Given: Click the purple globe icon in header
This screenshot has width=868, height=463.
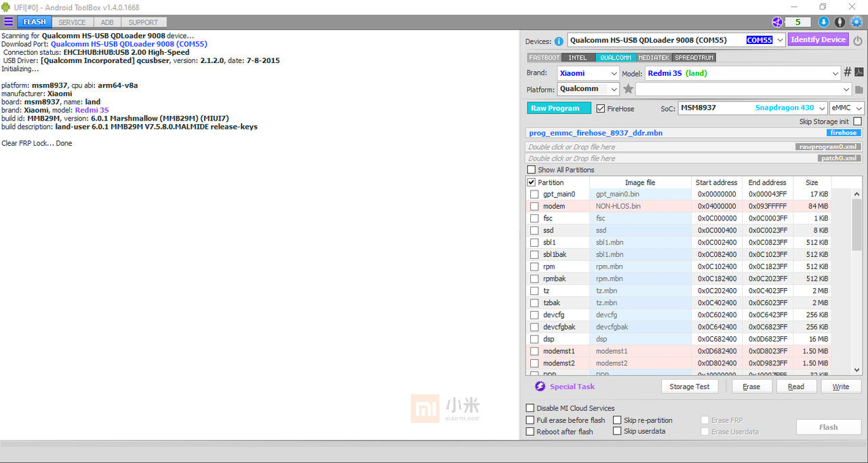Looking at the screenshot, I should [x=777, y=22].
